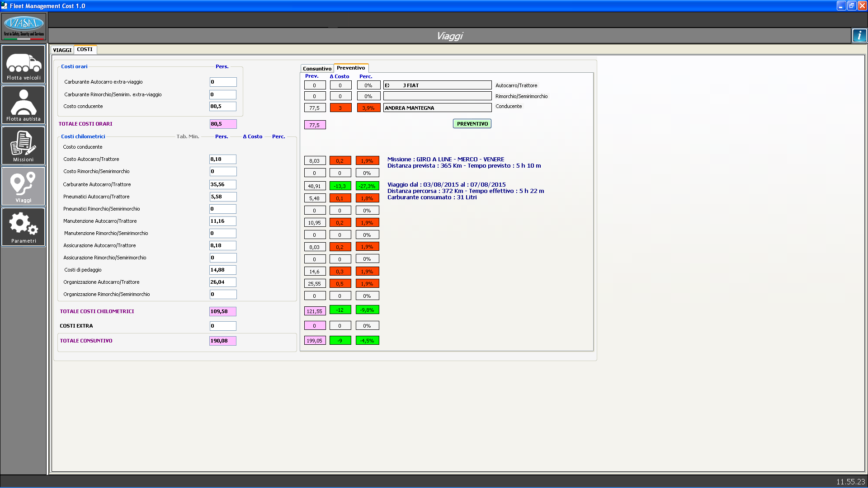
Task: Click Manutenzione Rimorchio/Semirimorchio input field
Action: pos(223,233)
